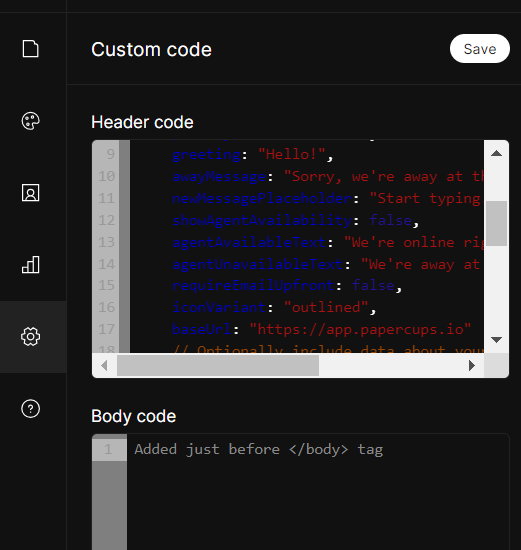521x550 pixels.
Task: Click the Save button
Action: coord(480,49)
